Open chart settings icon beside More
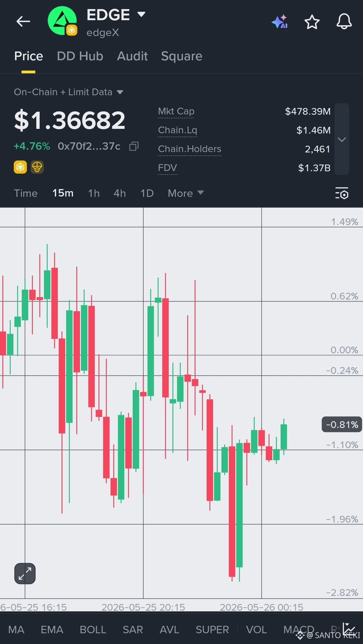 (x=342, y=193)
